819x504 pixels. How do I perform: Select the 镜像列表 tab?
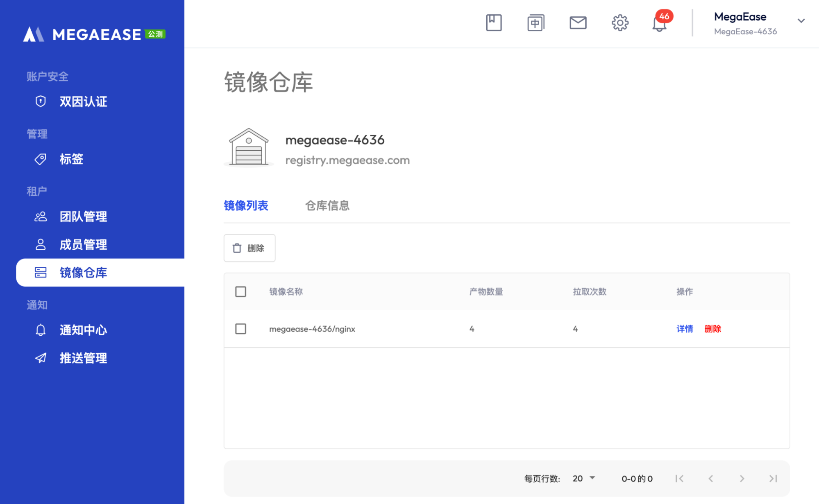246,206
